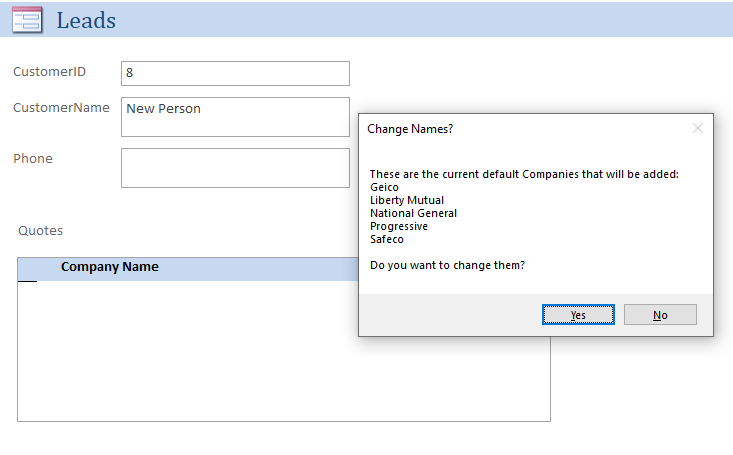
Task: Click the Quotes subform label
Action: (x=40, y=231)
